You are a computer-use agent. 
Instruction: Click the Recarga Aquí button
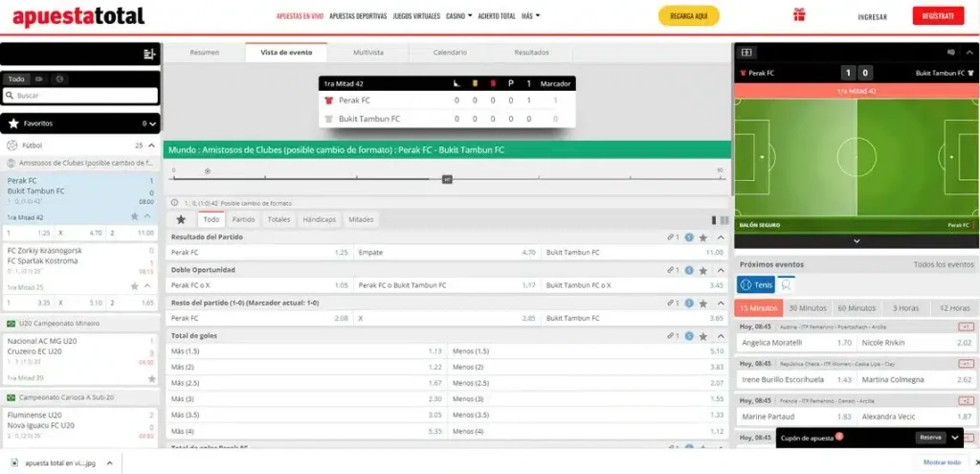click(x=689, y=15)
